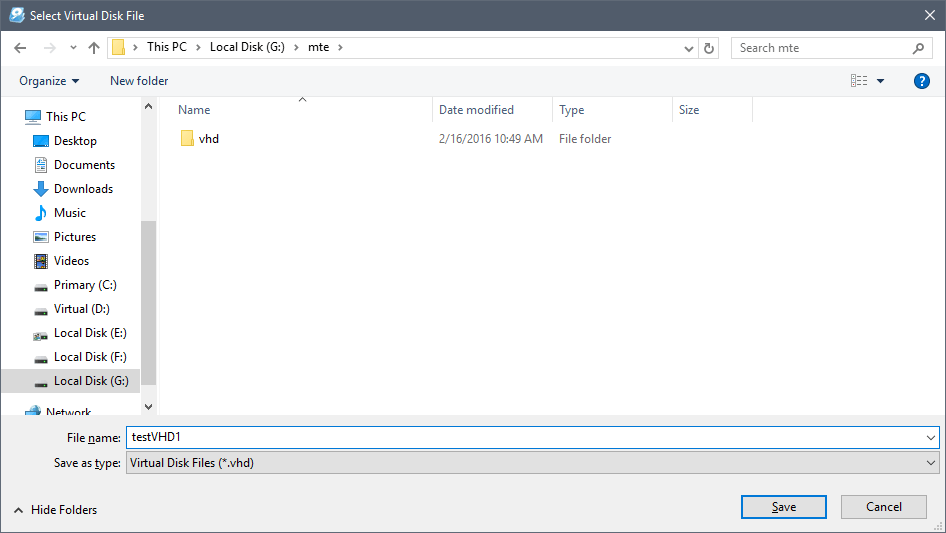Click the Videos film icon

click(x=41, y=261)
